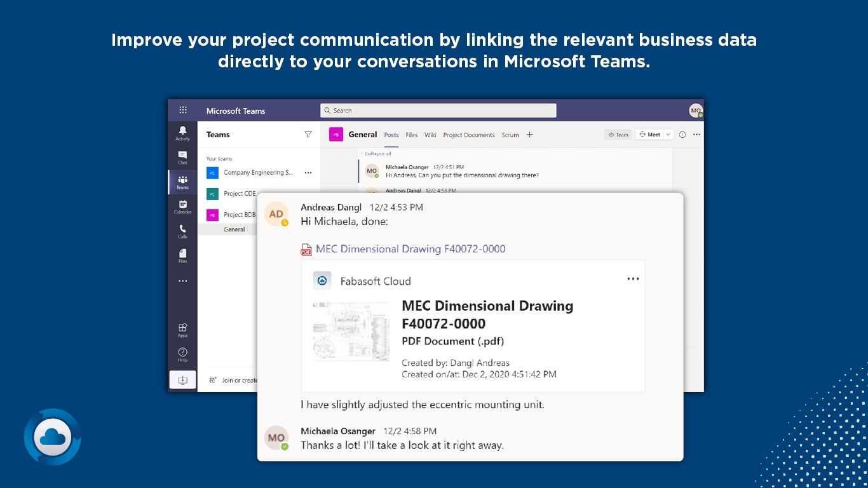Switch to the Files tab

coord(412,135)
